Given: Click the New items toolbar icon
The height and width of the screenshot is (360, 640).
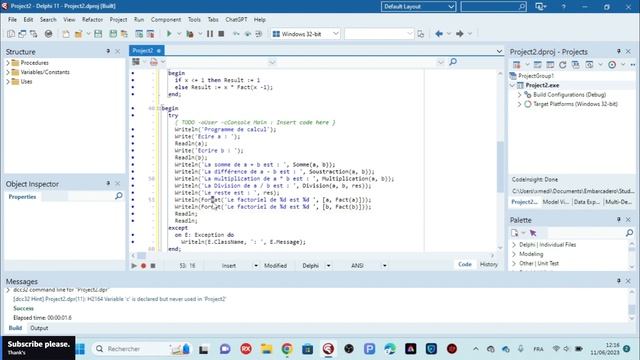Looking at the screenshot, I should tap(66, 34).
